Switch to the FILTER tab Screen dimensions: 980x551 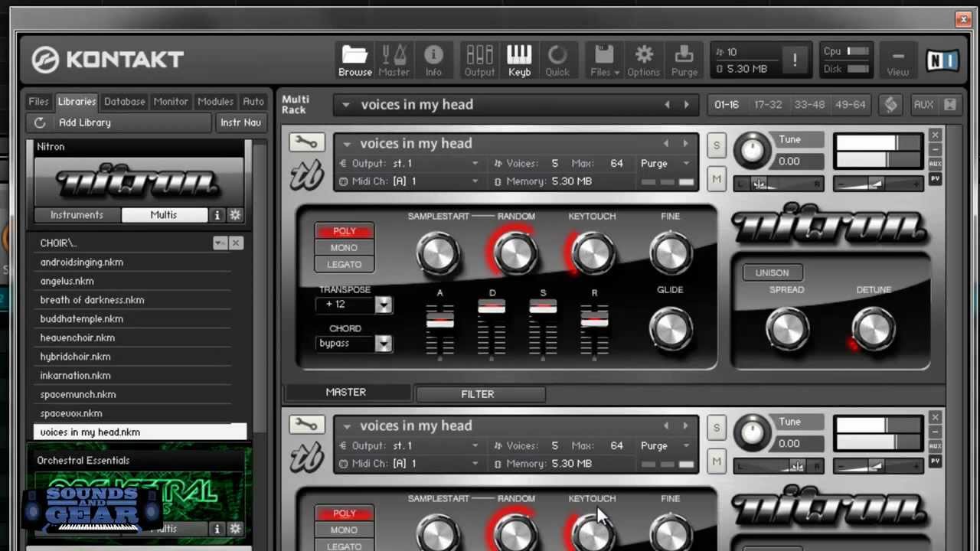coord(479,394)
